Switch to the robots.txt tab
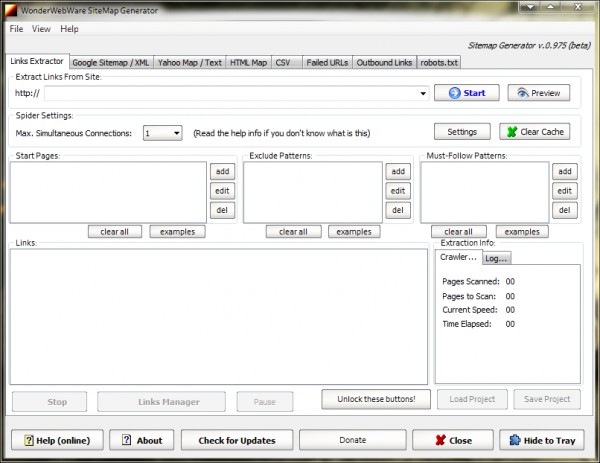Screen dimensions: 600x463 click(439, 63)
